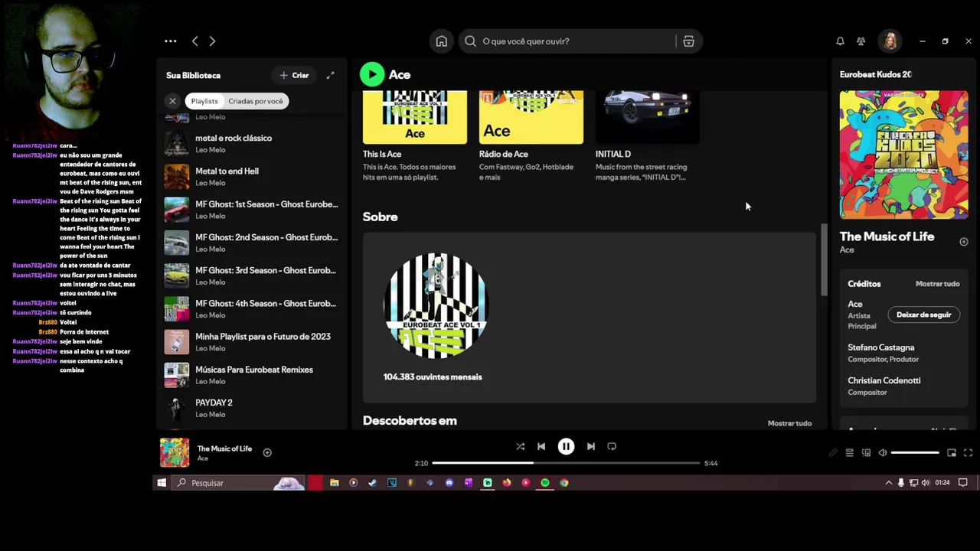Image resolution: width=980 pixels, height=551 pixels.
Task: Open Steam from the taskbar
Action: coord(373,483)
